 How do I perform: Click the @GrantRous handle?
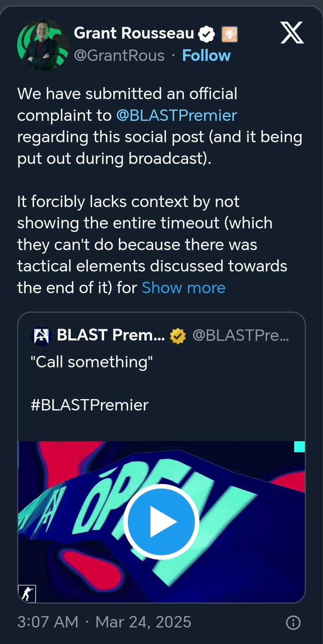click(x=120, y=55)
